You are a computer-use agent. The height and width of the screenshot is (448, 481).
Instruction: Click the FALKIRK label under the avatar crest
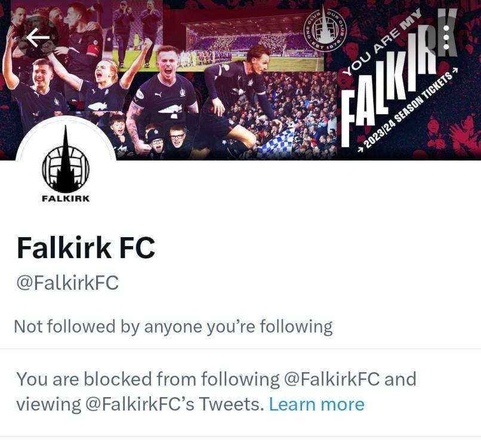(x=66, y=198)
